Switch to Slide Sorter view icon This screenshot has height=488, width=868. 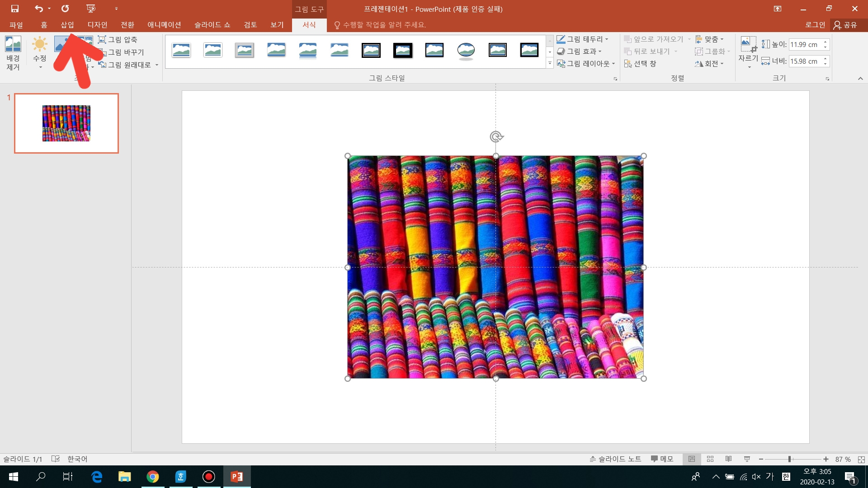(710, 459)
